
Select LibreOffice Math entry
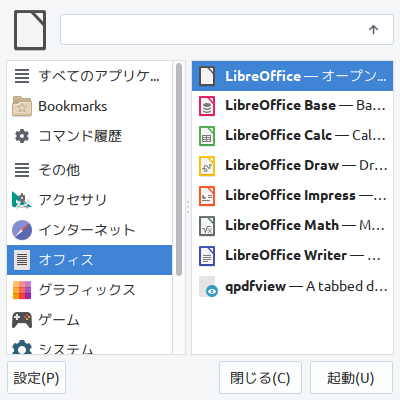[x=292, y=226]
